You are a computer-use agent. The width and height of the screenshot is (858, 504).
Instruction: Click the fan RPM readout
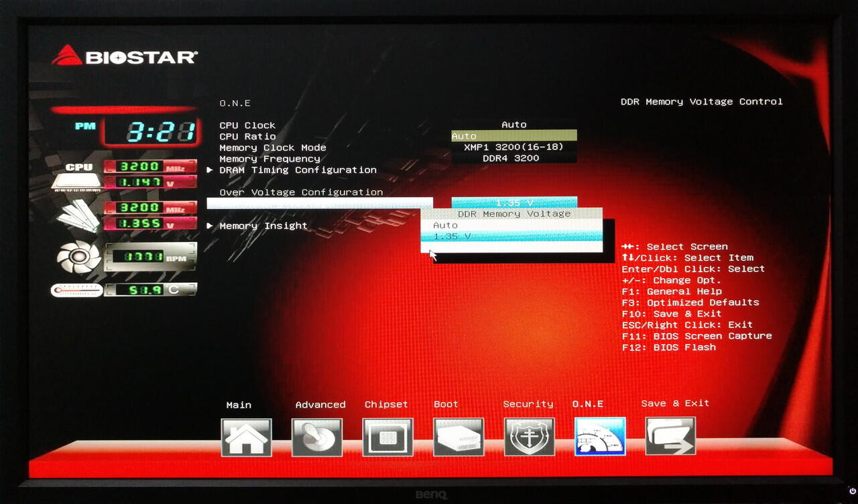click(x=150, y=256)
